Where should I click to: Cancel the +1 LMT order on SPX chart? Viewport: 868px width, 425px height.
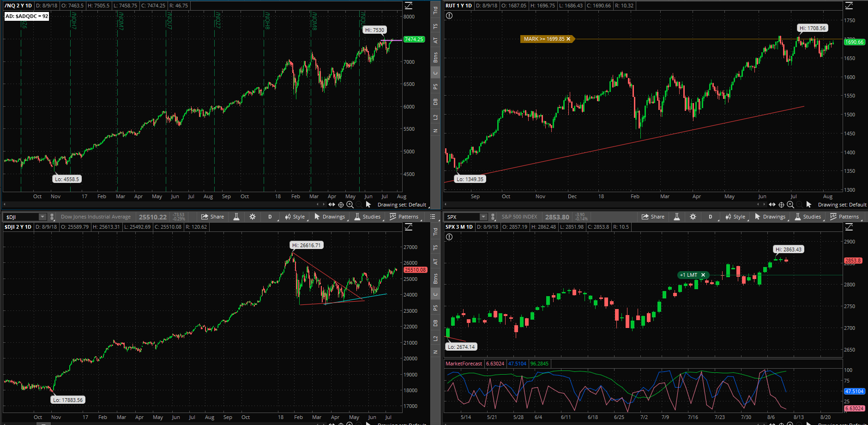703,275
